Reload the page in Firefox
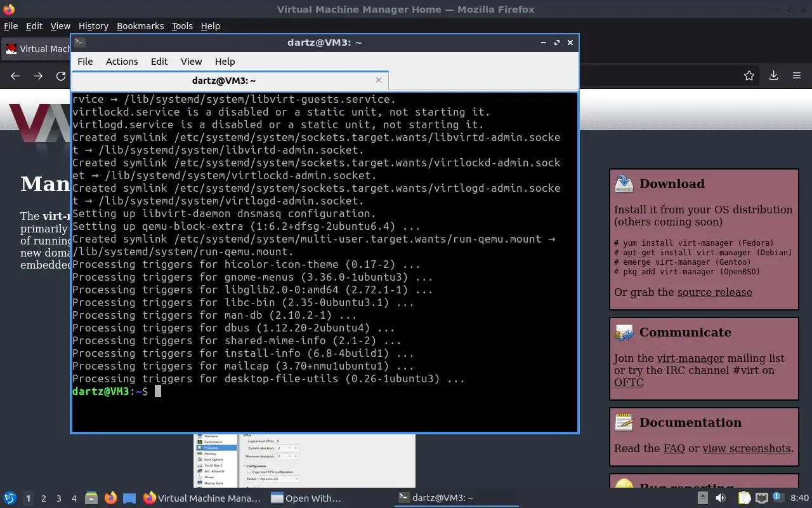The height and width of the screenshot is (508, 812). pos(61,76)
